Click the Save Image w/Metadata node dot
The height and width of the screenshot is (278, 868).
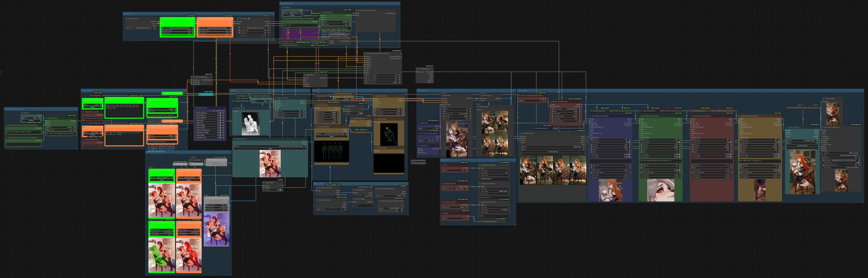coord(823,127)
